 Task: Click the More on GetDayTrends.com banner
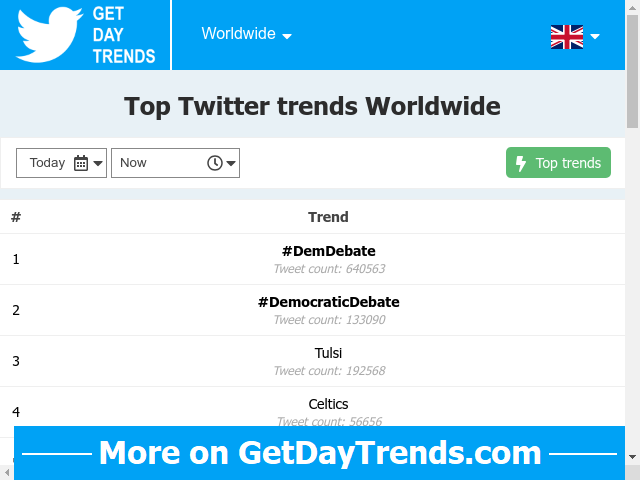[x=319, y=453]
